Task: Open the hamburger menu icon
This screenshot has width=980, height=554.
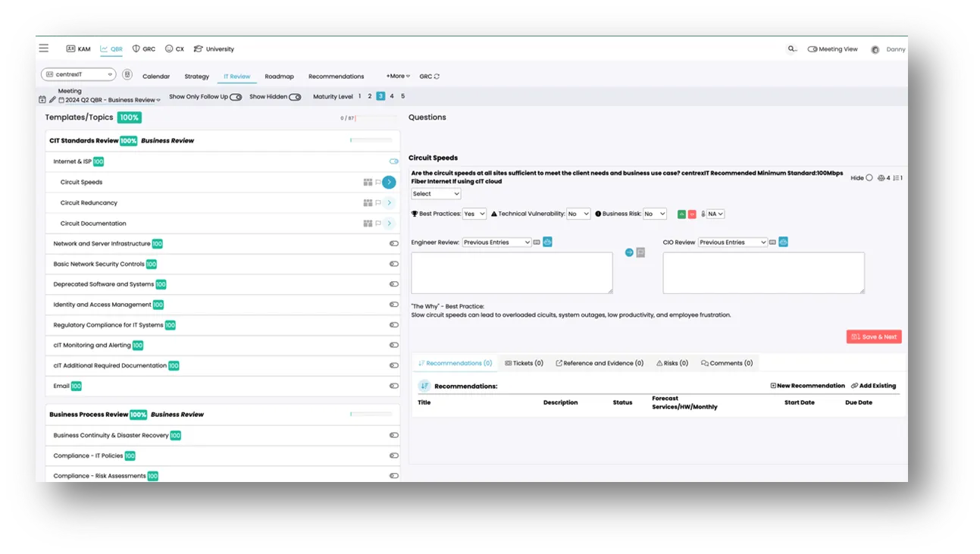Action: click(44, 49)
